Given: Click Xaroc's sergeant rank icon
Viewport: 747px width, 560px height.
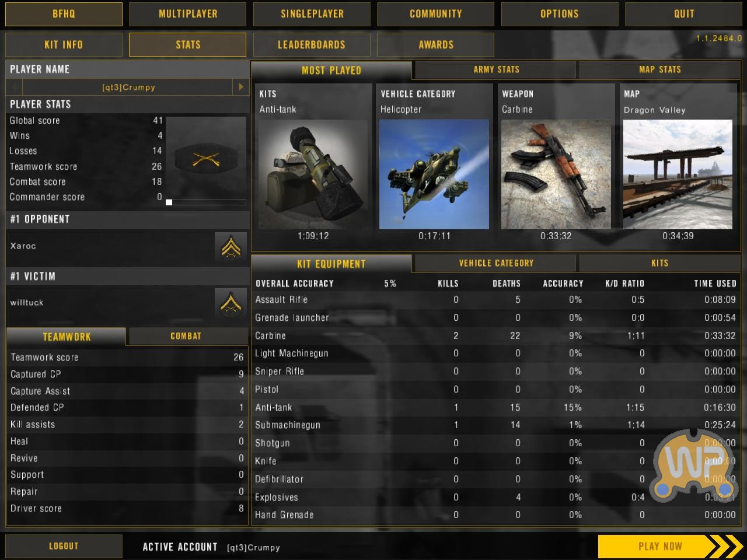Looking at the screenshot, I should coord(231,247).
